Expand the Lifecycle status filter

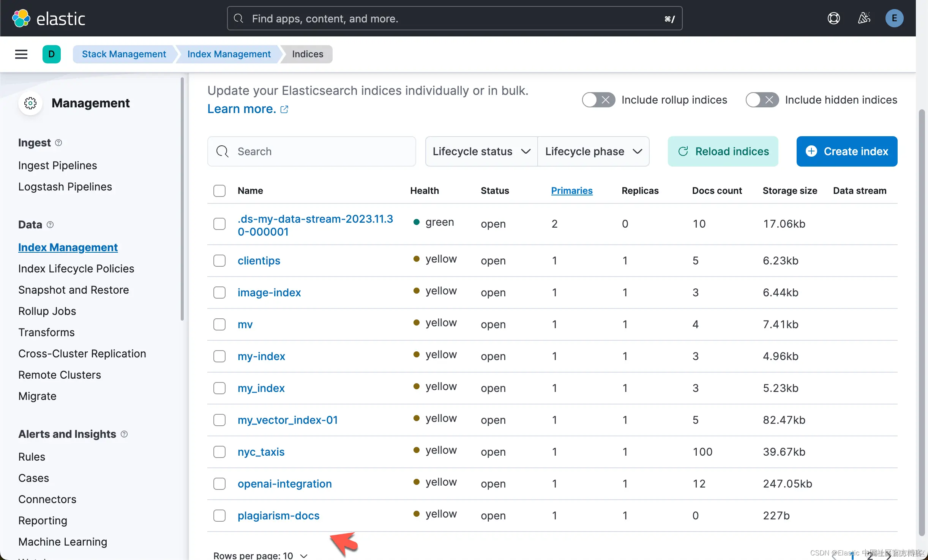481,151
